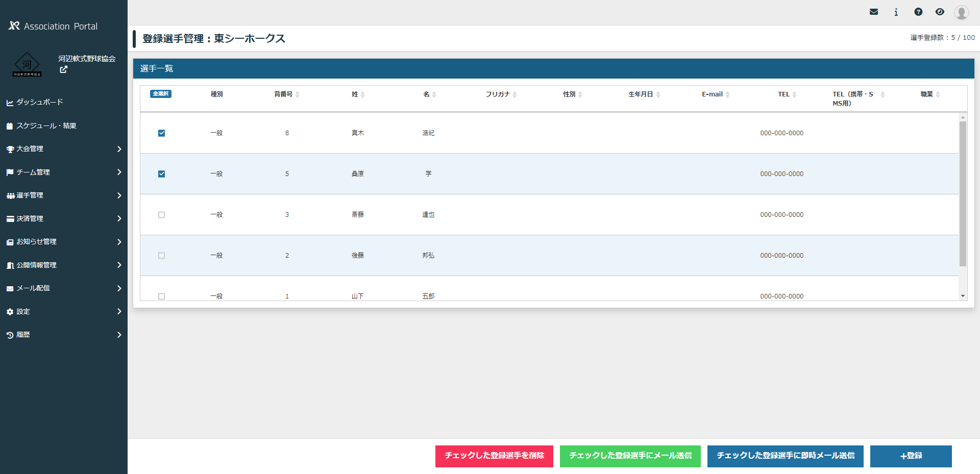
Task: Open the help question mark icon
Action: coord(918,12)
